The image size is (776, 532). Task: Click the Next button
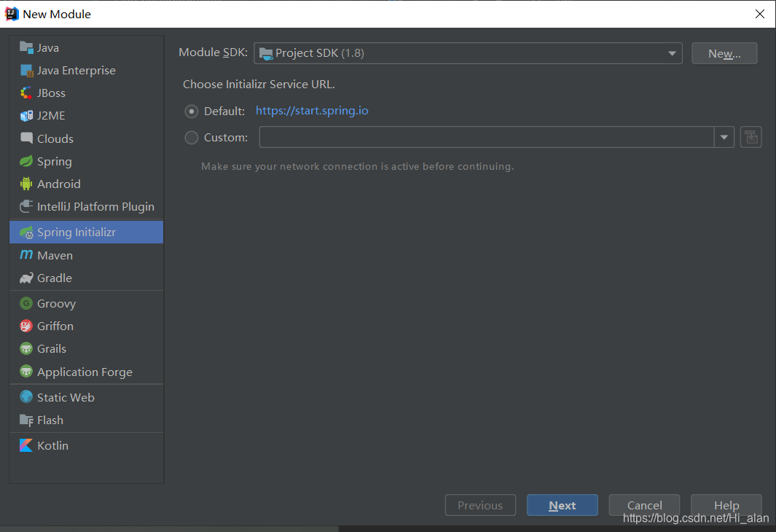tap(563, 505)
